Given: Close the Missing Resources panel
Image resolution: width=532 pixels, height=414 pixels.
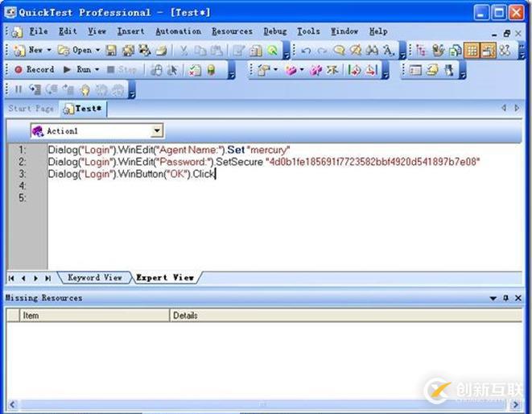Looking at the screenshot, I should [518, 298].
